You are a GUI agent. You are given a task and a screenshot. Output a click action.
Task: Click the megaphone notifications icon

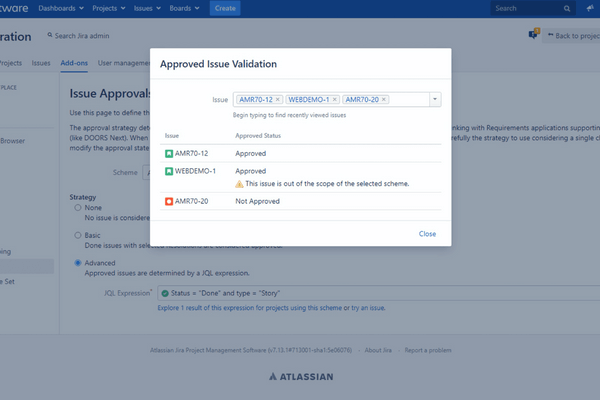coord(590,8)
